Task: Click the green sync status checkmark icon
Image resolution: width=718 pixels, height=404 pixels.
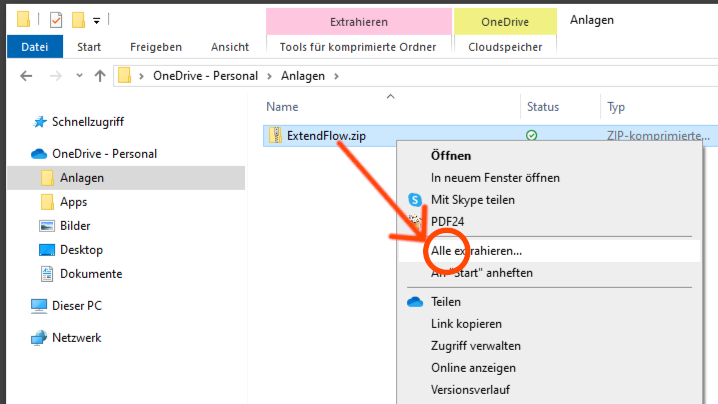Action: (532, 136)
